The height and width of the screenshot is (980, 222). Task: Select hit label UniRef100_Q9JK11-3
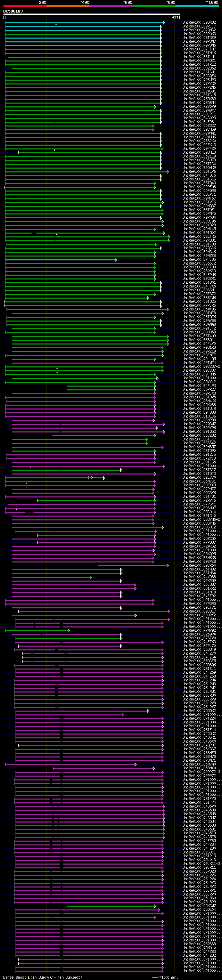pos(201,864)
